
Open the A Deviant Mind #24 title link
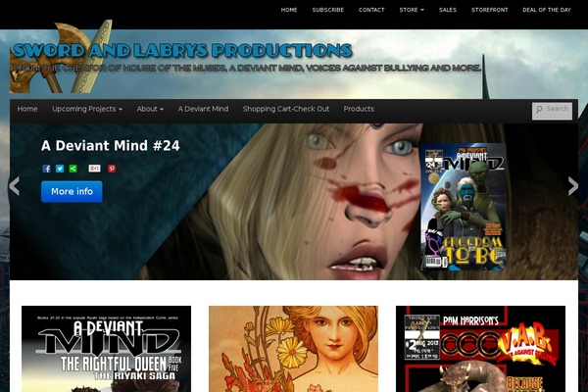110,146
